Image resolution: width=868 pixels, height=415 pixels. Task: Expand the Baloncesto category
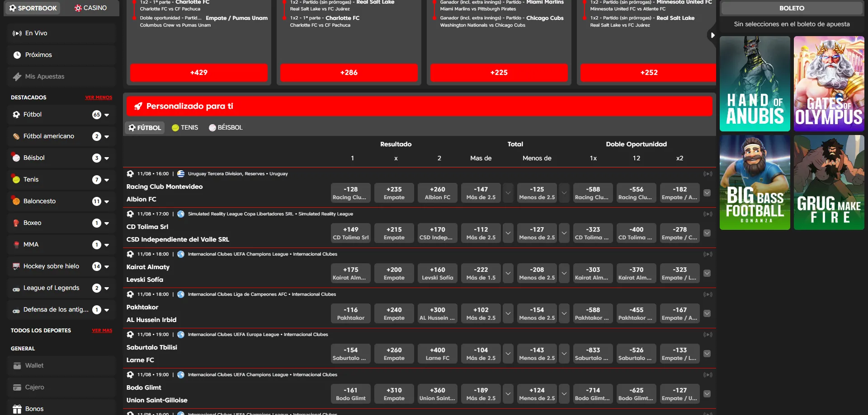point(107,202)
